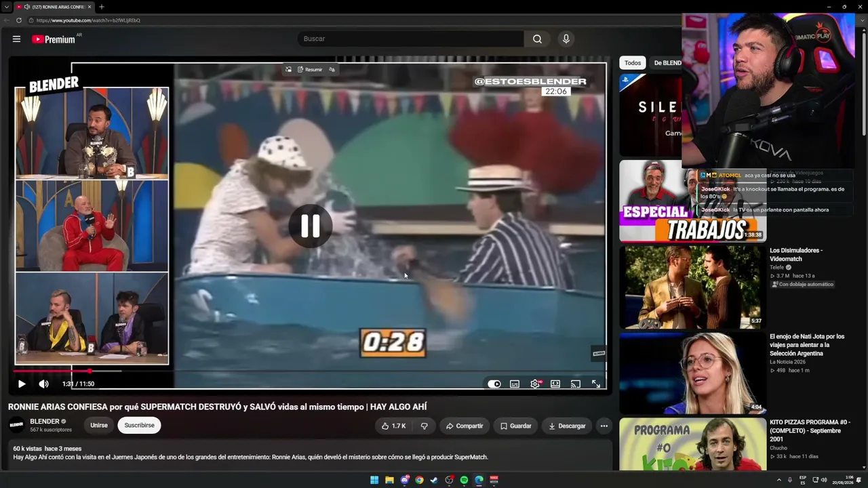Image resolution: width=868 pixels, height=488 pixels.
Task: Save the video with Guardar
Action: pos(515,426)
